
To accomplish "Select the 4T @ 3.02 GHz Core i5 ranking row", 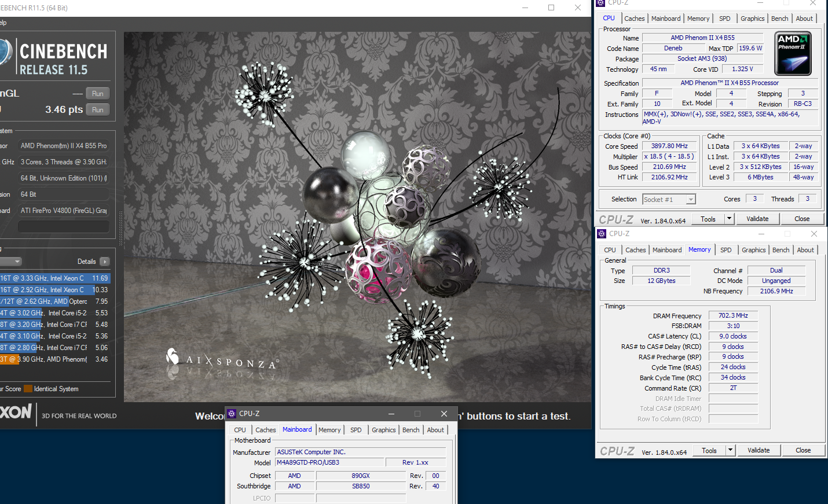I will 54,313.
